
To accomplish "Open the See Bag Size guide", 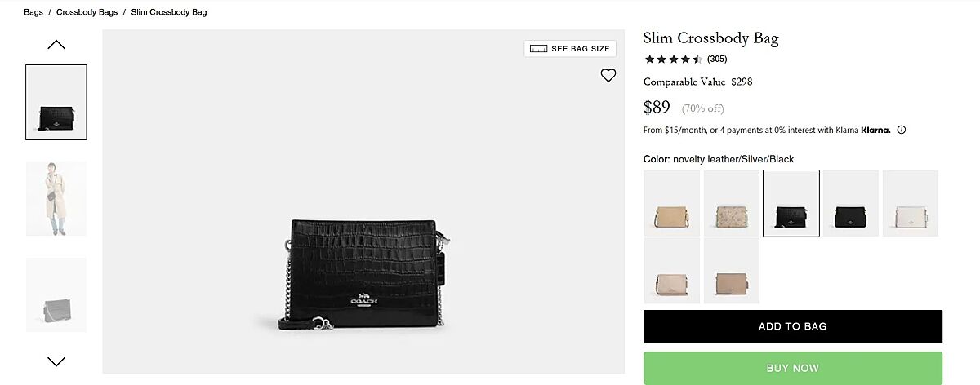I will pos(570,49).
